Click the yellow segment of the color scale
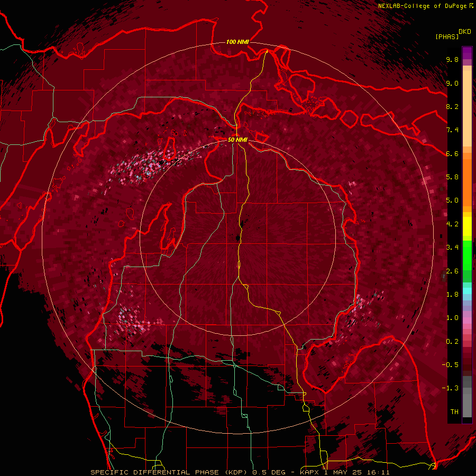The height and width of the screenshot is (476, 476). click(467, 226)
